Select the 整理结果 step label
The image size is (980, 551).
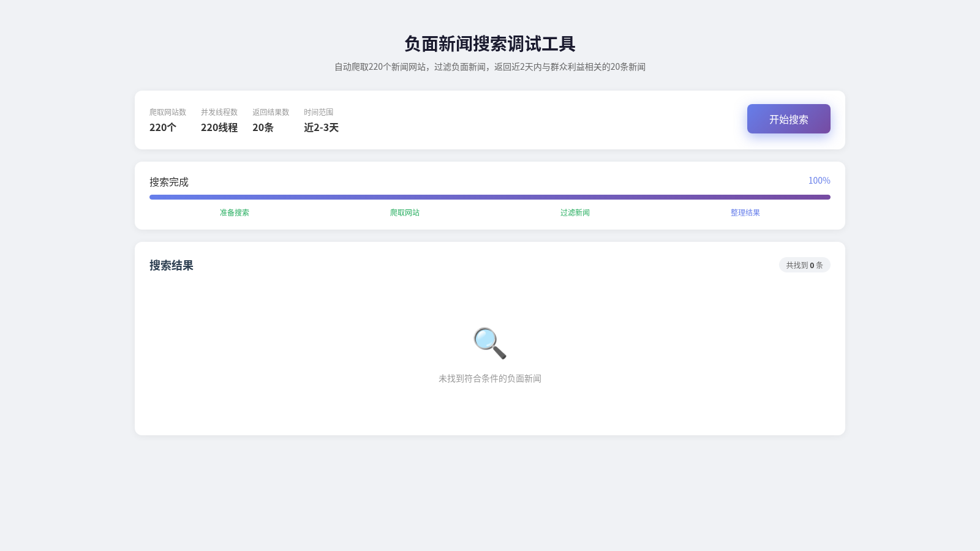(x=745, y=212)
